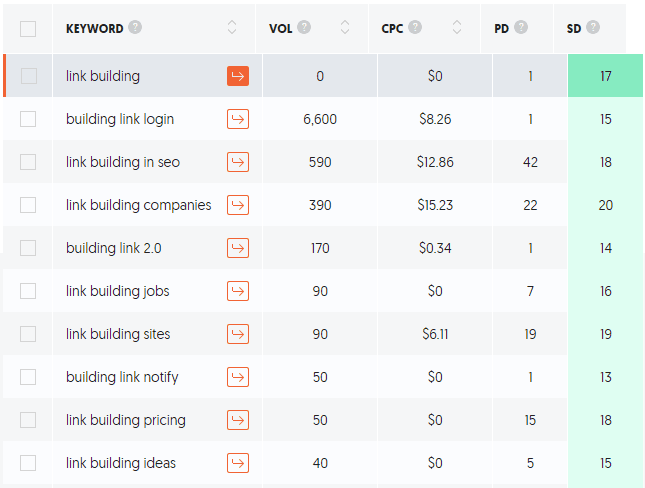Tick the 'link building pricing' row checkbox
Image resolution: width=645 pixels, height=488 pixels.
28,420
